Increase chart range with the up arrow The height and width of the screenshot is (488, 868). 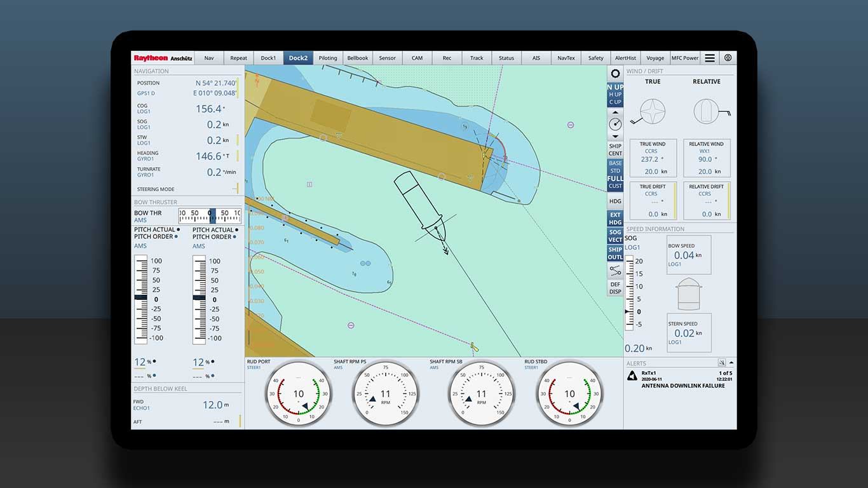(615, 112)
